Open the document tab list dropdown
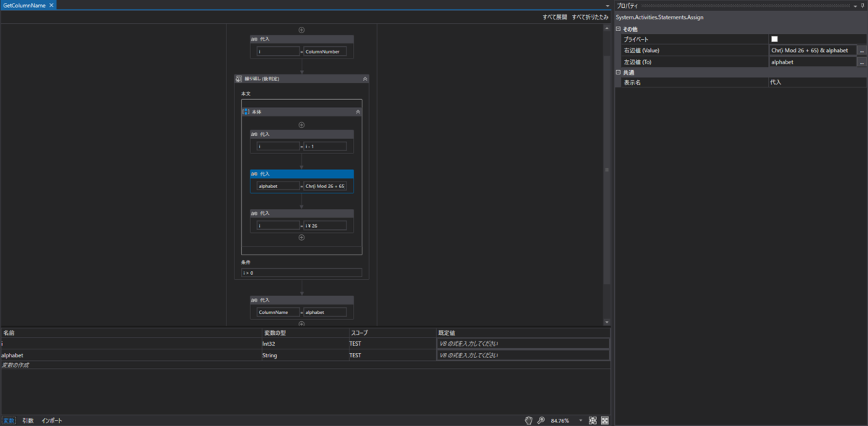This screenshot has width=868, height=426. pos(608,6)
